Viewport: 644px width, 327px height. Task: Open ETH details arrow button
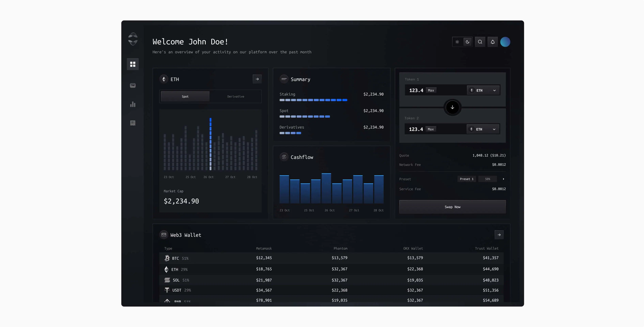click(257, 79)
